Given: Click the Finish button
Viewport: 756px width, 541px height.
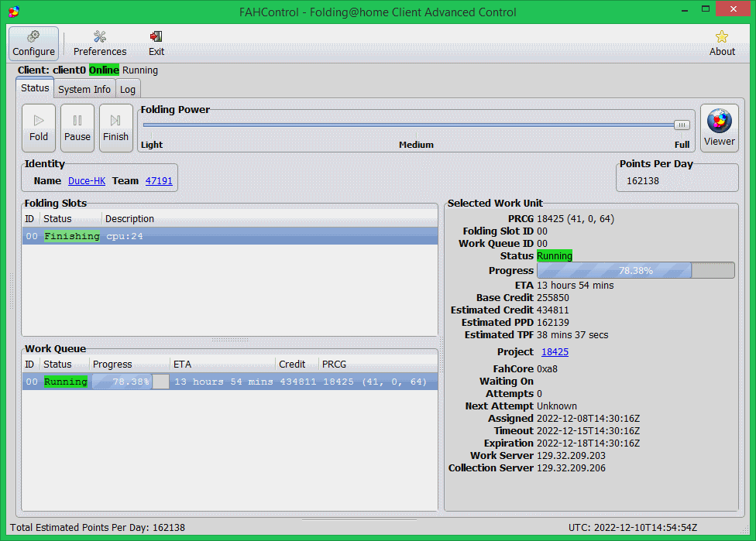Looking at the screenshot, I should click(115, 128).
